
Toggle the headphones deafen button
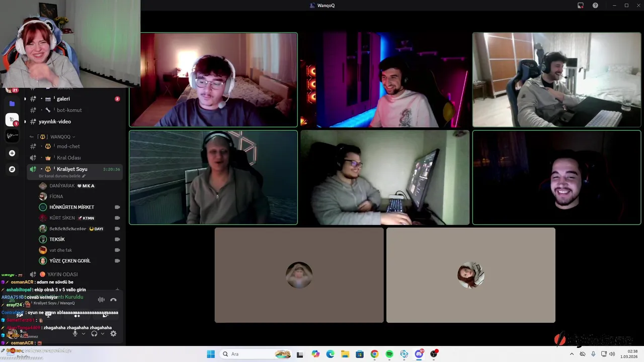pyautogui.click(x=94, y=333)
